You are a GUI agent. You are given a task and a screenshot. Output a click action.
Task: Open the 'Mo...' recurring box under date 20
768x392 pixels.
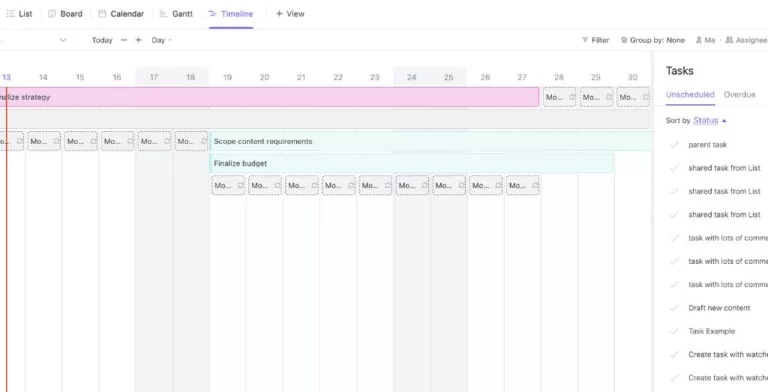coord(265,185)
